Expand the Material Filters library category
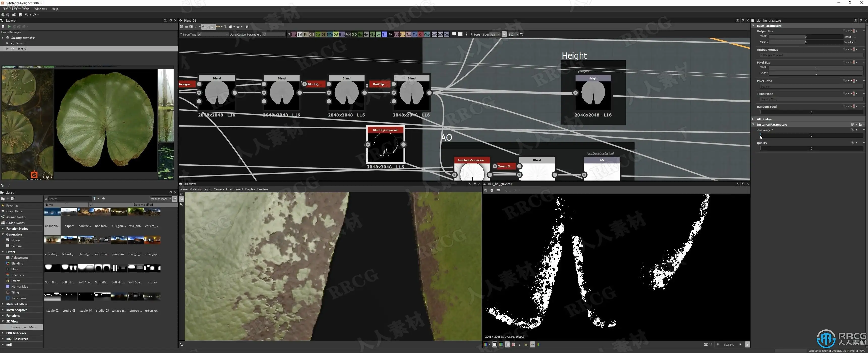868x353 pixels. (3, 304)
